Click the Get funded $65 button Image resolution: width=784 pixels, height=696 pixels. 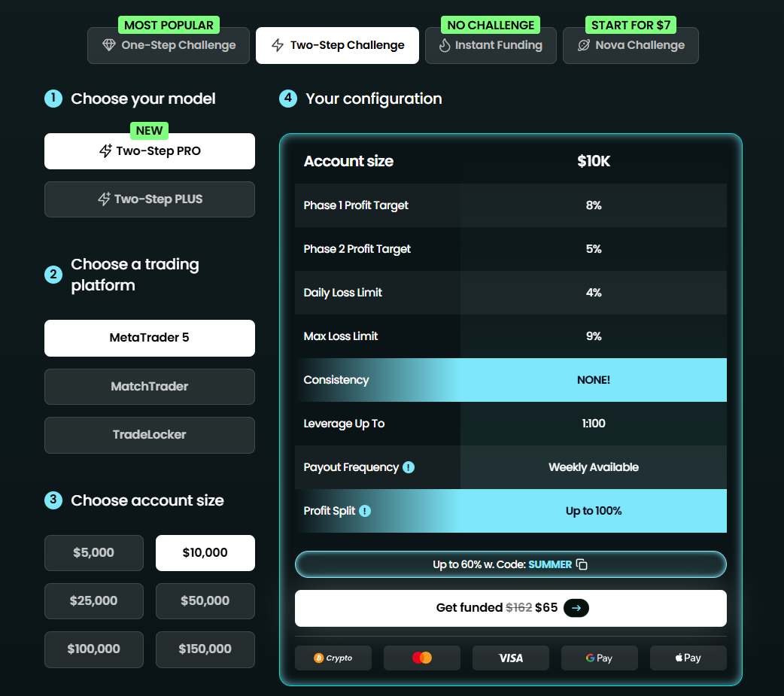click(x=510, y=608)
